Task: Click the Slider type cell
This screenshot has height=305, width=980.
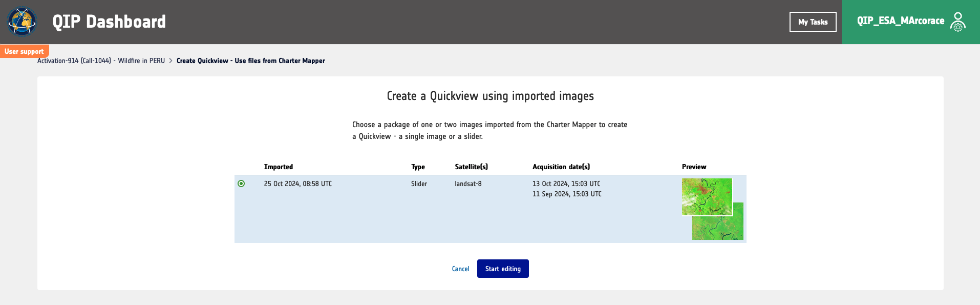Action: (x=419, y=184)
